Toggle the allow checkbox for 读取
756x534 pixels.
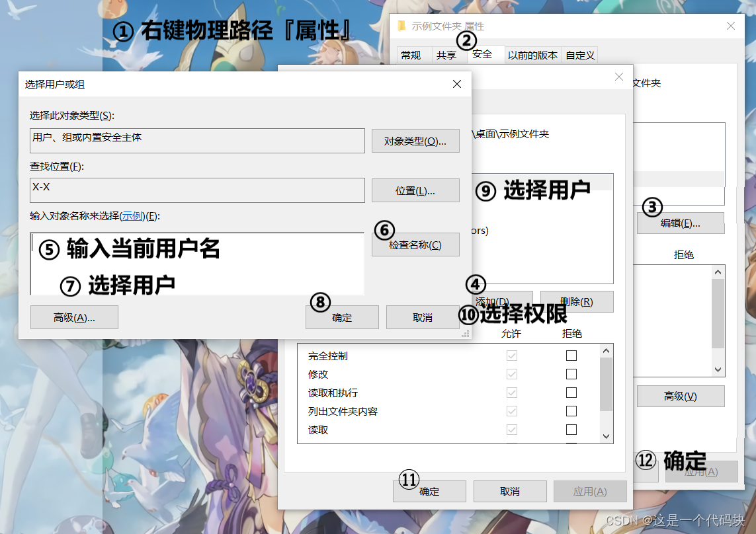point(511,430)
